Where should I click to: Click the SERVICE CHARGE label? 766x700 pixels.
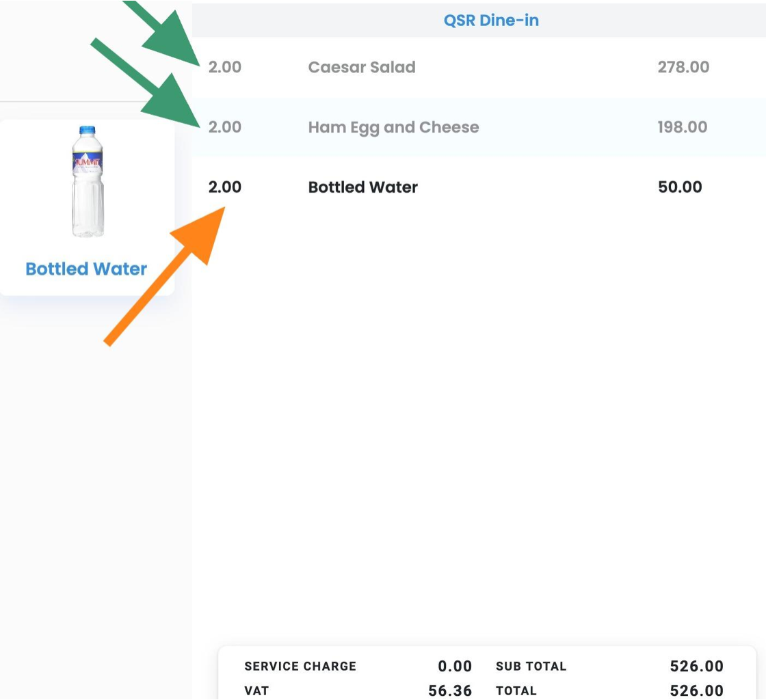click(300, 667)
